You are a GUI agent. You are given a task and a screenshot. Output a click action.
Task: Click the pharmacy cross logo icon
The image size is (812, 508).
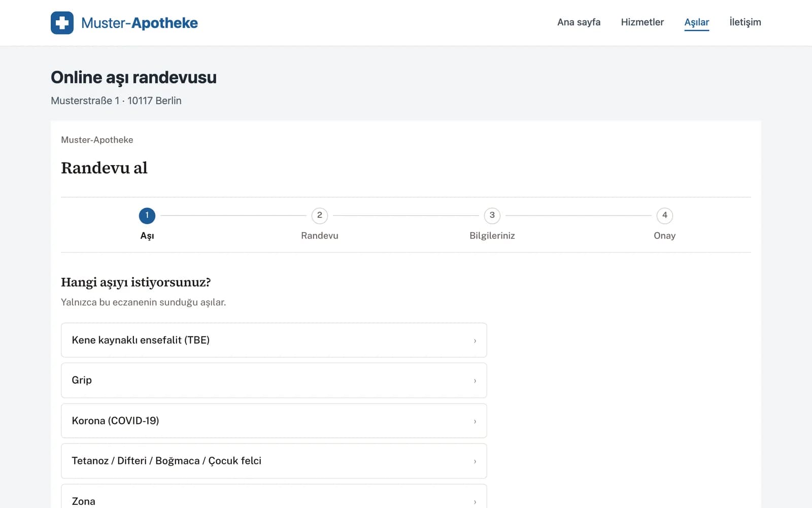[62, 23]
